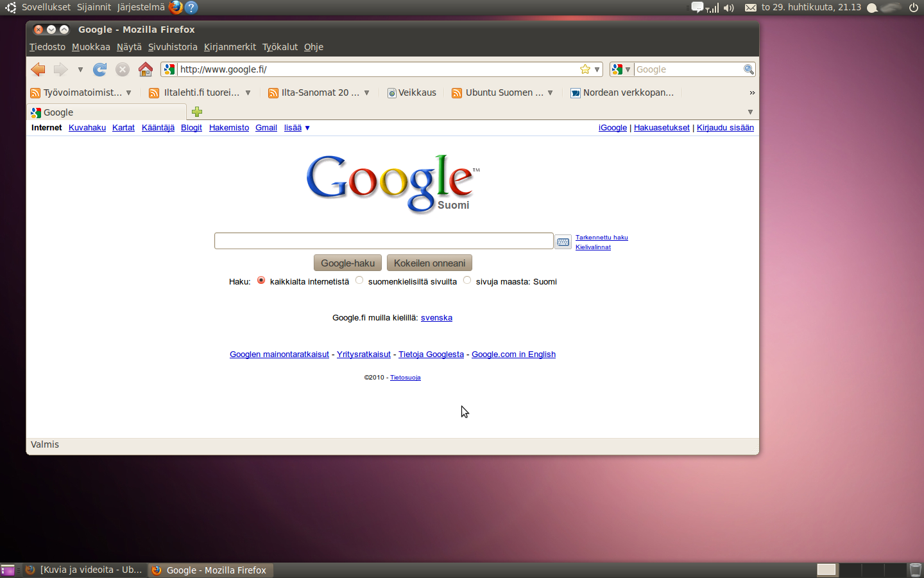Open the on-screen keyboard next to search box

pos(563,241)
